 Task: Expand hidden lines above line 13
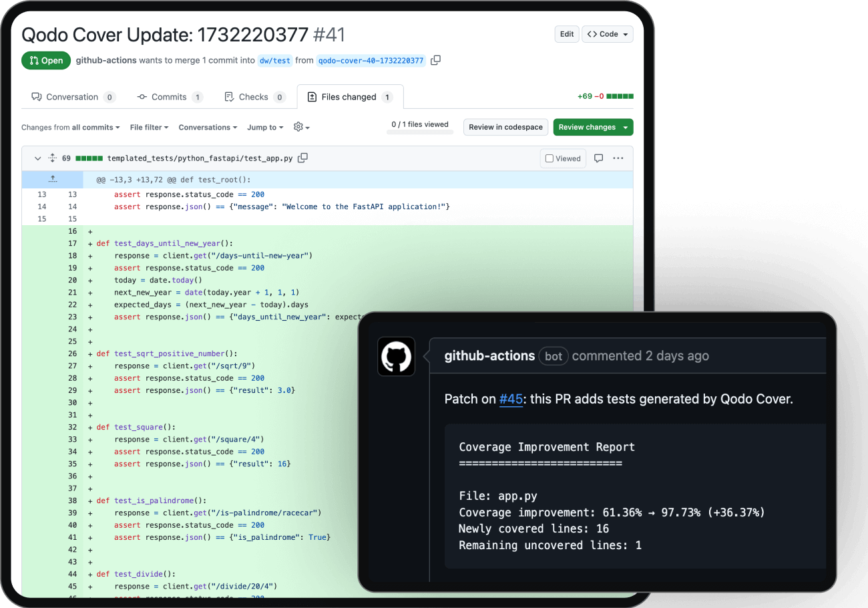point(53,180)
